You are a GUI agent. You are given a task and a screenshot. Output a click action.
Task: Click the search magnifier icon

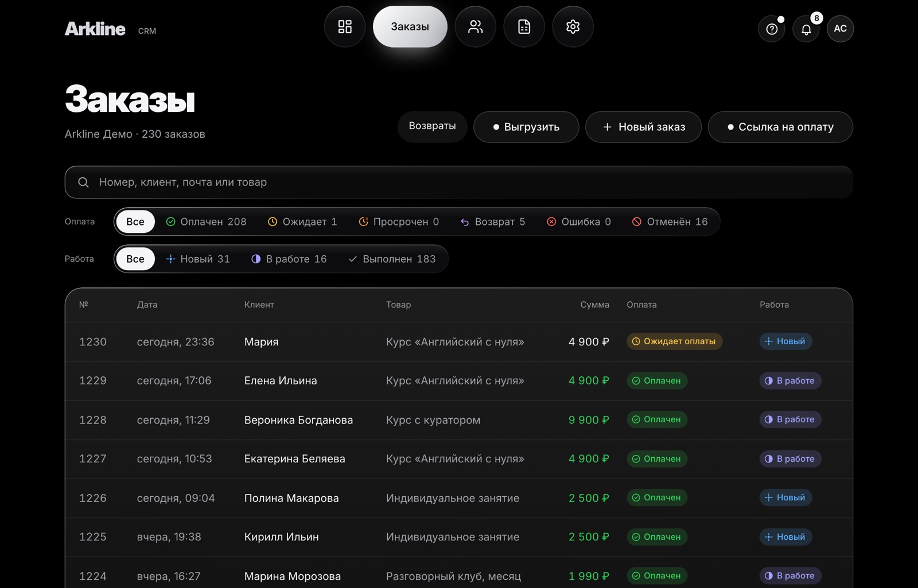(83, 182)
